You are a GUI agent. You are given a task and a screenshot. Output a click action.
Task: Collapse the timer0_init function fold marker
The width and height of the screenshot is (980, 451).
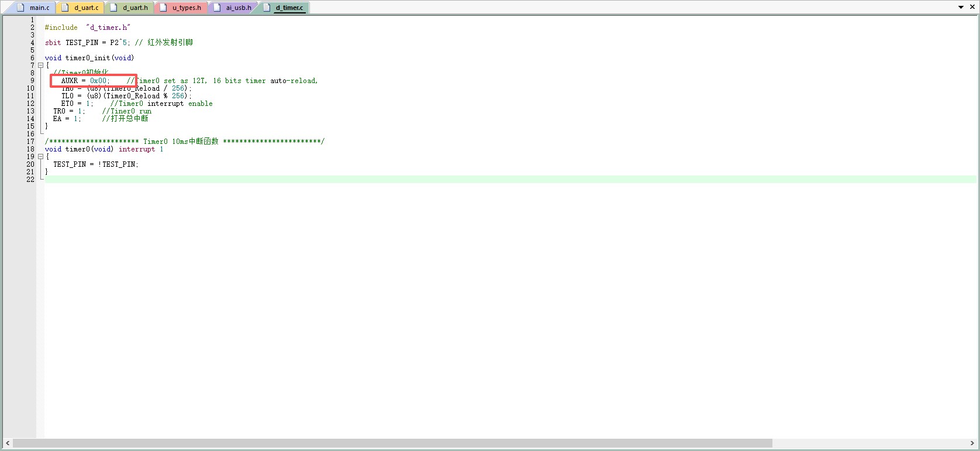[40, 66]
